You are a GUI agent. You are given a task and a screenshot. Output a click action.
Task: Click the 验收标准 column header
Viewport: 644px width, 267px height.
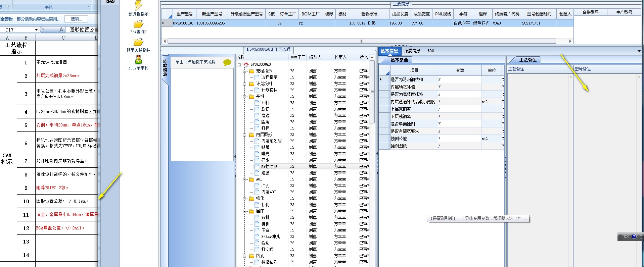(369, 14)
